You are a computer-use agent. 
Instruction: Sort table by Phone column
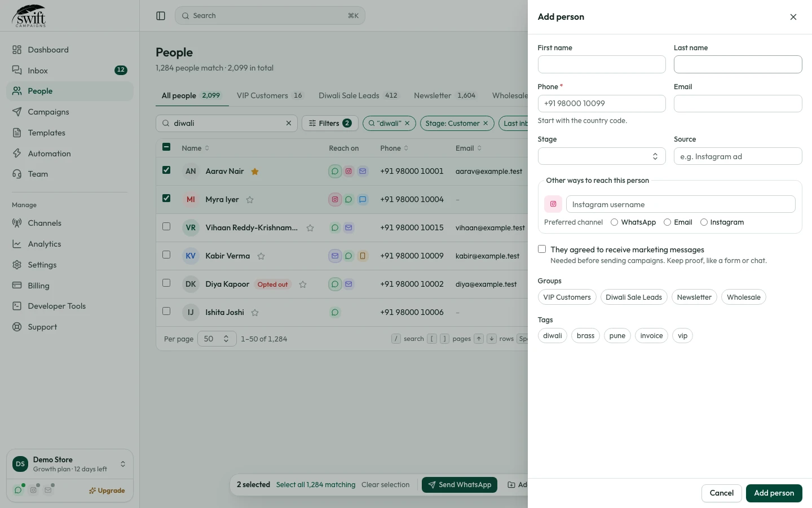tap(394, 148)
